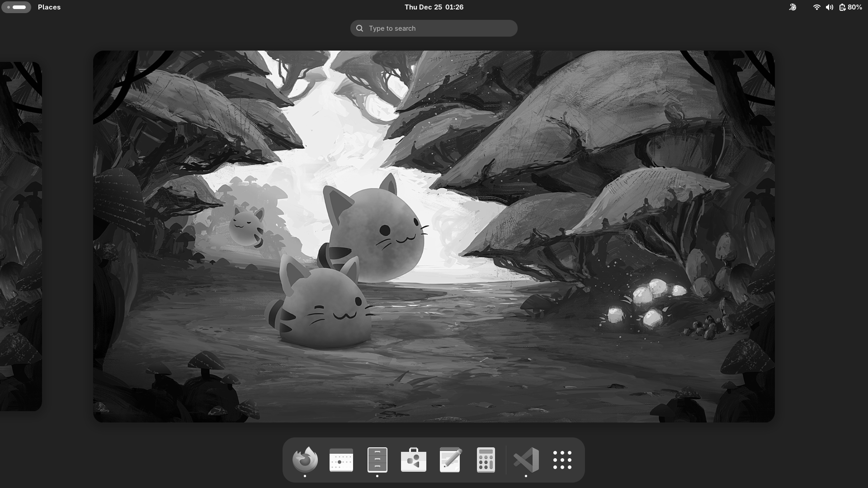The image size is (868, 488).
Task: Toggle Activities overview via workspace pill
Action: [x=16, y=7]
